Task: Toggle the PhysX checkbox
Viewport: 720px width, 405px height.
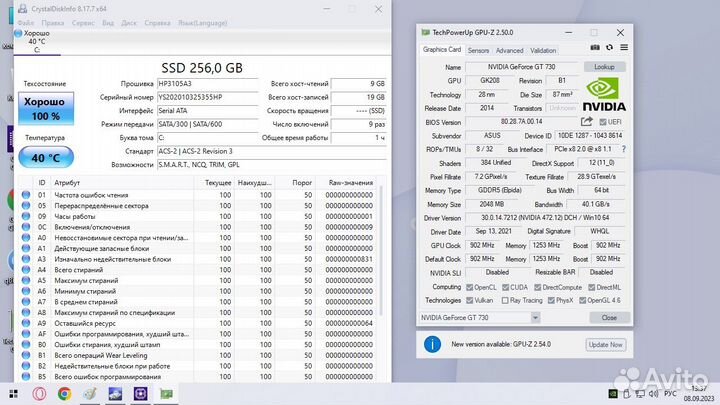Action: (x=551, y=300)
